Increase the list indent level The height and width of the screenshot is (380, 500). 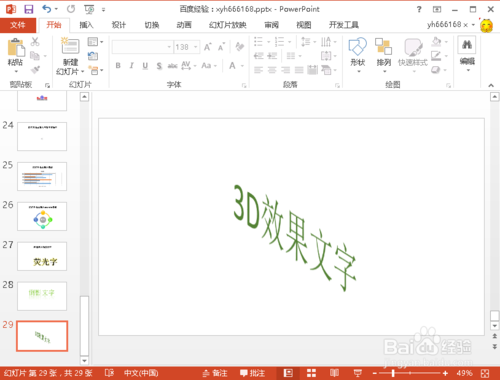coord(272,56)
